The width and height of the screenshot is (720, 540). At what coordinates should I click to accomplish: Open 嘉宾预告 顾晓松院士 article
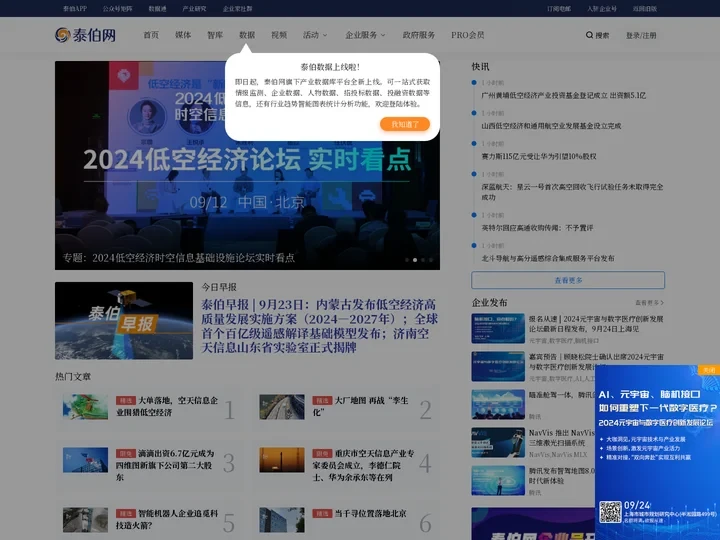(596, 362)
